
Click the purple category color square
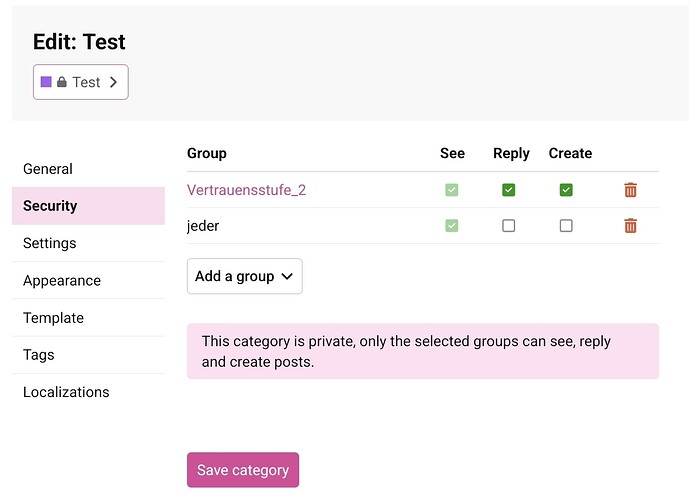pyautogui.click(x=46, y=82)
